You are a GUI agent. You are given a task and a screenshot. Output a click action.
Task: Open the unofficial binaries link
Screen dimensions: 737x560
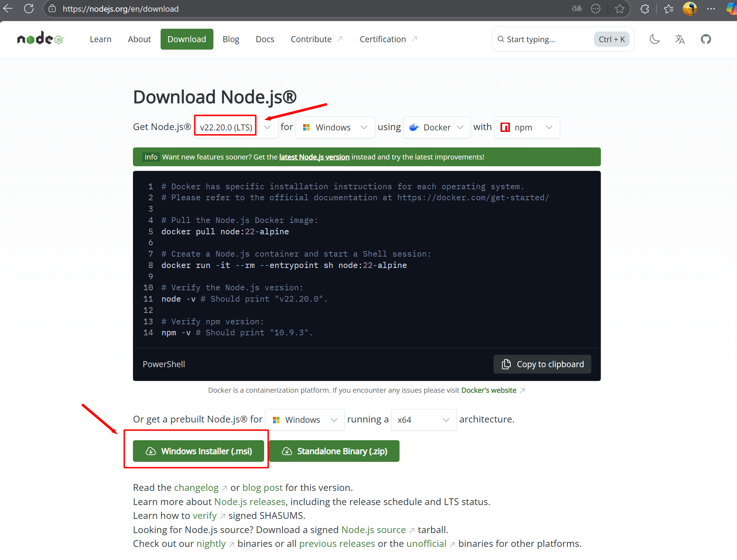[426, 544]
